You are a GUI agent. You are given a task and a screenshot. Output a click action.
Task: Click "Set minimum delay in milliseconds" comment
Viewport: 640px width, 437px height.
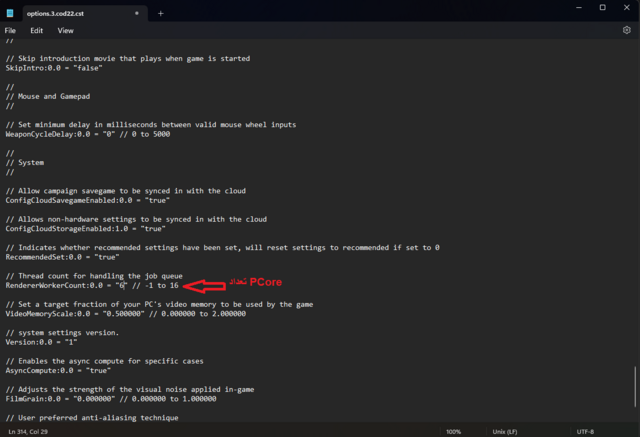(x=151, y=124)
